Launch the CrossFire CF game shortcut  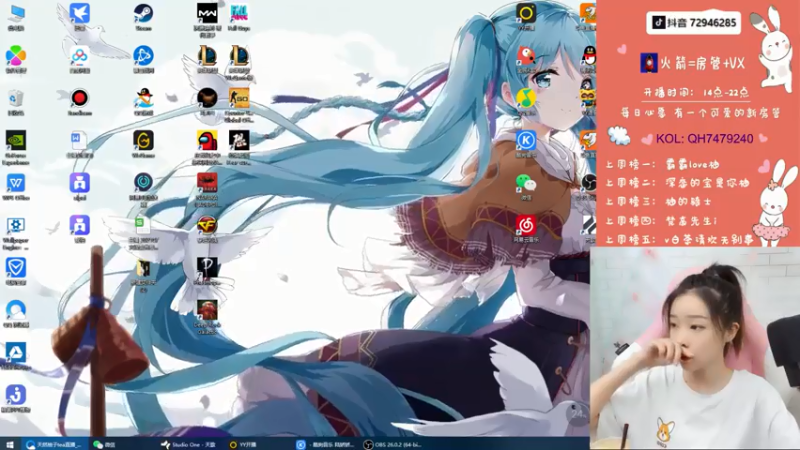207,230
